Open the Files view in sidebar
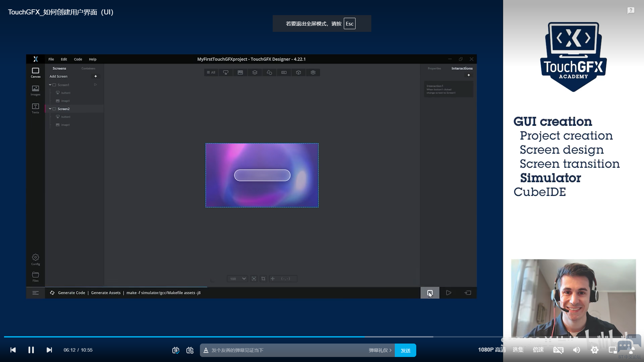 [x=35, y=277]
